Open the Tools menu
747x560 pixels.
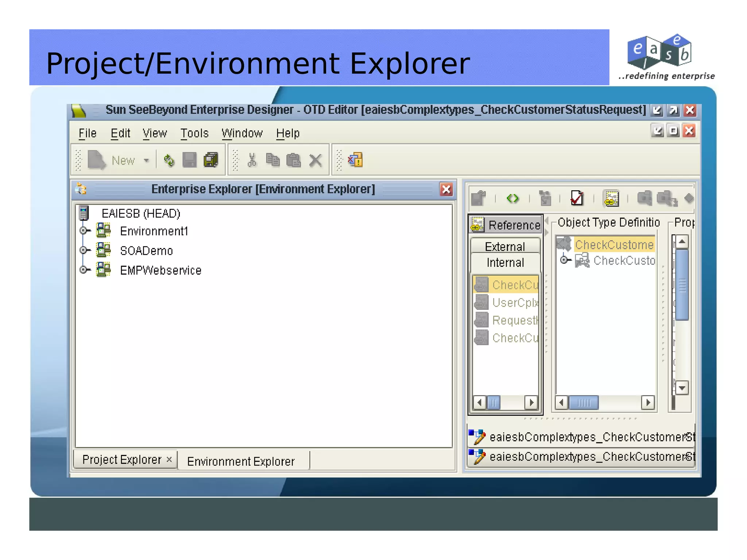pos(194,133)
